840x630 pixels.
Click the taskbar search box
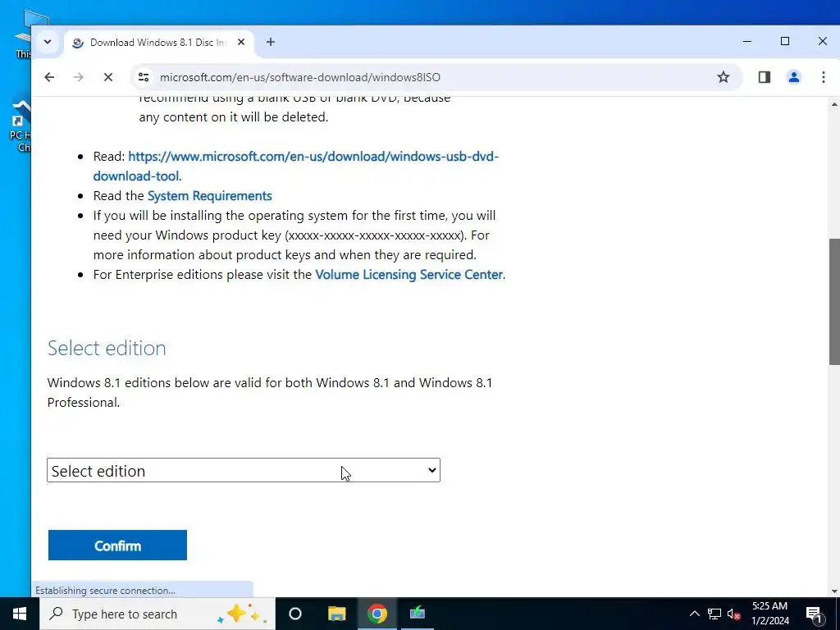pyautogui.click(x=157, y=614)
